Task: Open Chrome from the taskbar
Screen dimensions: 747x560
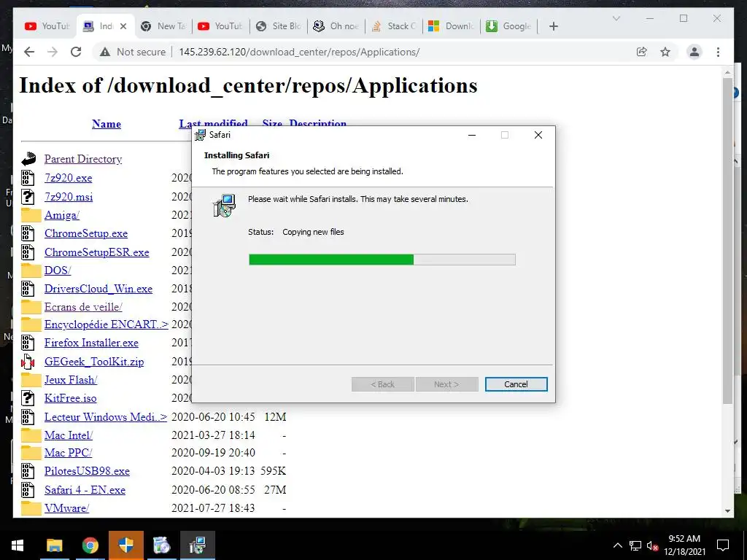Action: (x=90, y=545)
